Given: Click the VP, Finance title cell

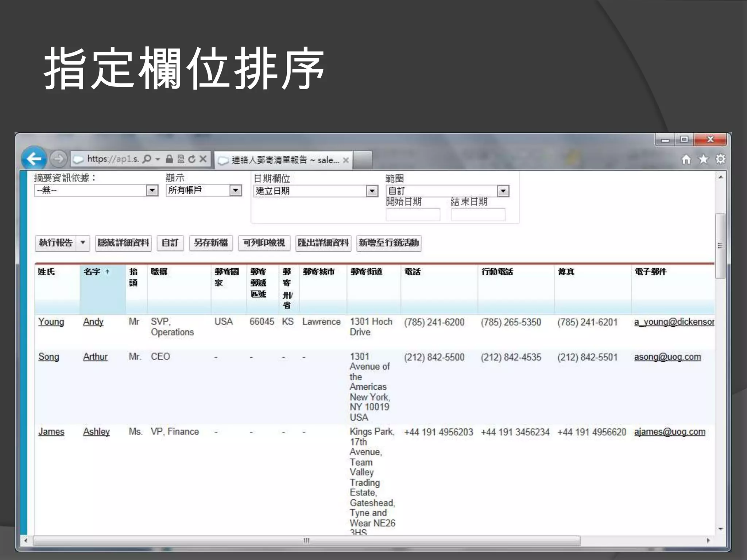Looking at the screenshot, I should 175,432.
